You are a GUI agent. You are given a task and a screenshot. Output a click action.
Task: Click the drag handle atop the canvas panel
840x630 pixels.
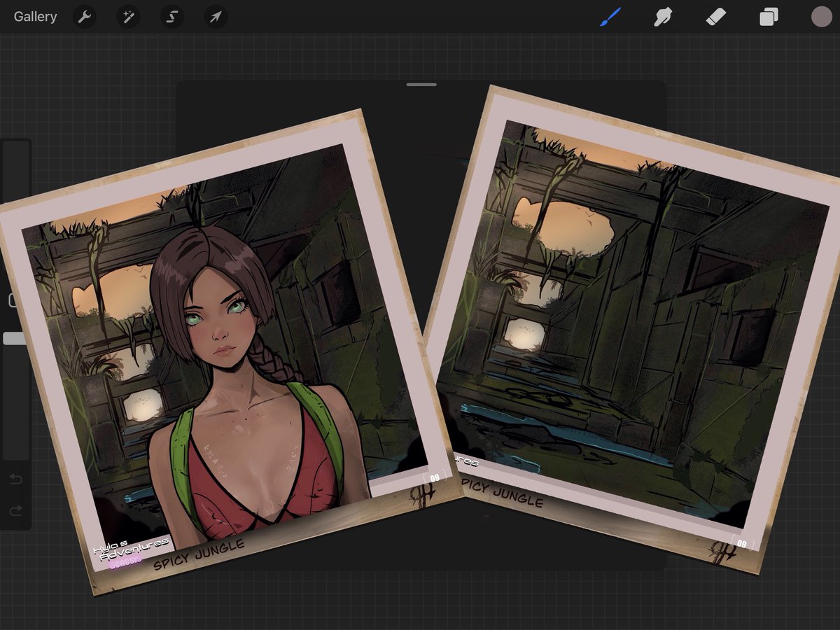click(x=421, y=85)
